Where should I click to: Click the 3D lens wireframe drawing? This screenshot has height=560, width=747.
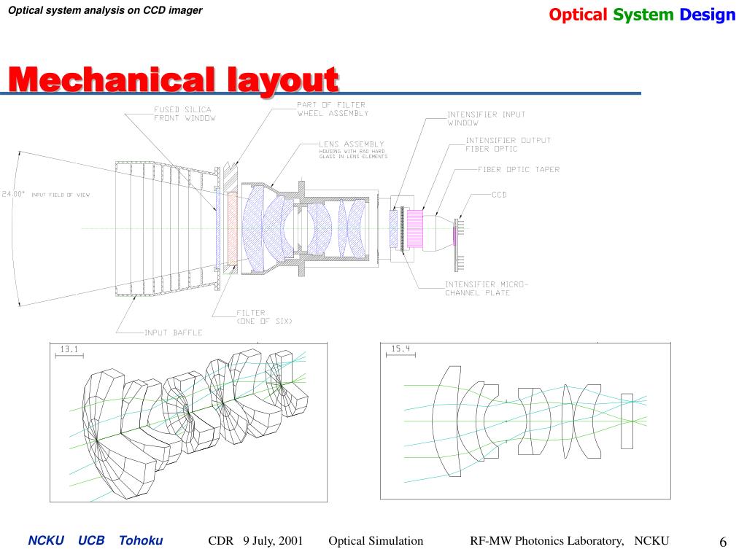(189, 423)
